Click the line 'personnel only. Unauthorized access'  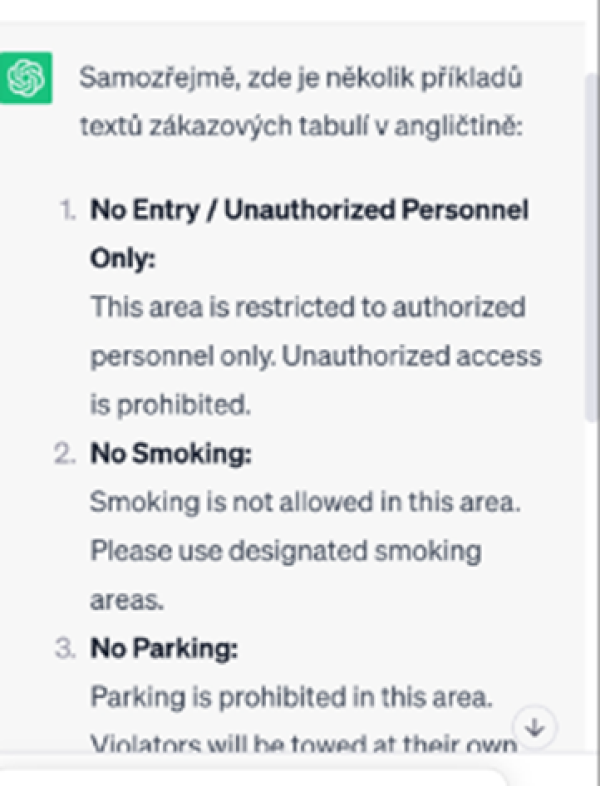coord(316,356)
